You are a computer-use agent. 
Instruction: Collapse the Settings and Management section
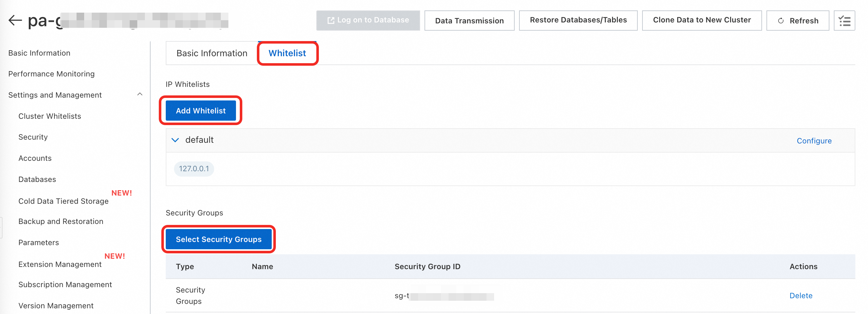point(140,94)
